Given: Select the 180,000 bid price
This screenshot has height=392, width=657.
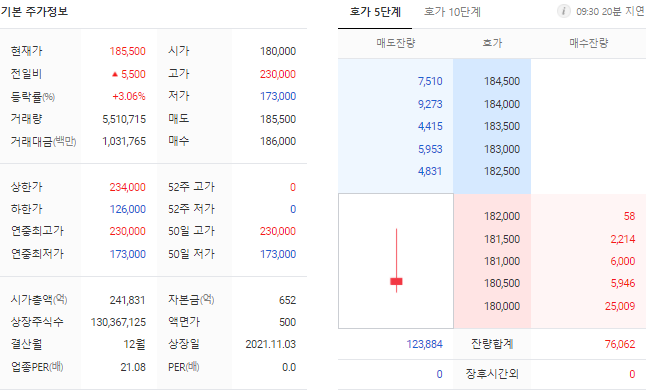Looking at the screenshot, I should click(x=502, y=306).
